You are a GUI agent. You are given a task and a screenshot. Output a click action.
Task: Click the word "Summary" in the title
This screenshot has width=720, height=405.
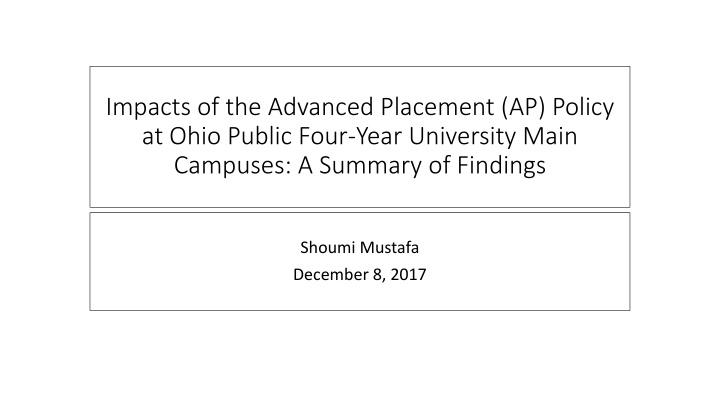click(x=349, y=166)
